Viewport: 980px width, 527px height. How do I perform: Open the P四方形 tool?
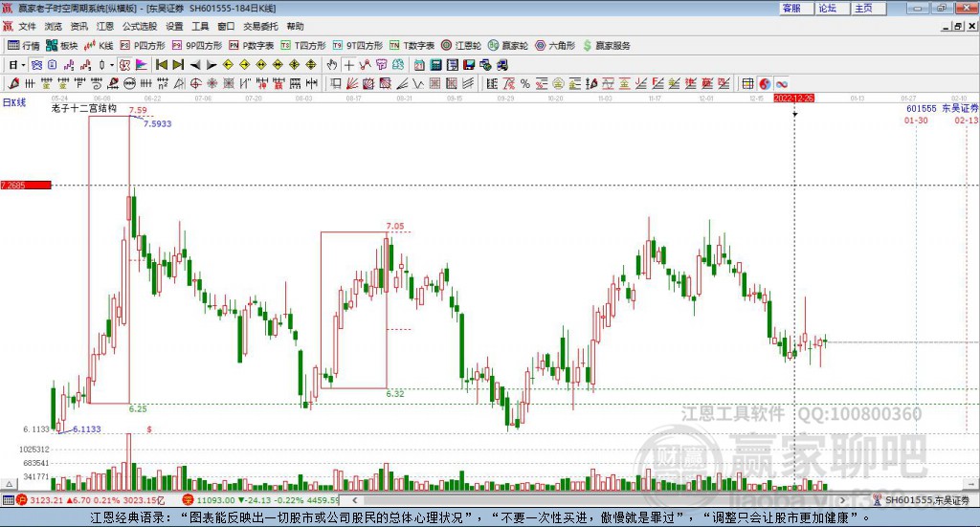[142, 46]
